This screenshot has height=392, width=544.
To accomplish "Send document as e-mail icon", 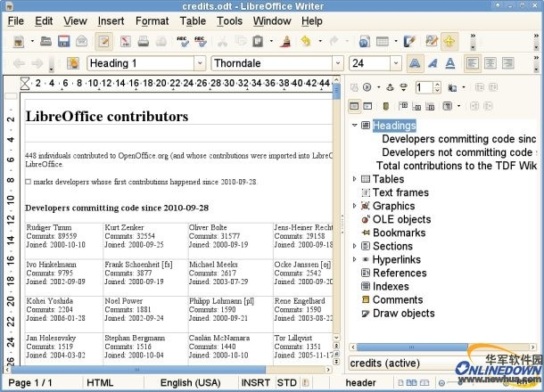I will (82, 41).
